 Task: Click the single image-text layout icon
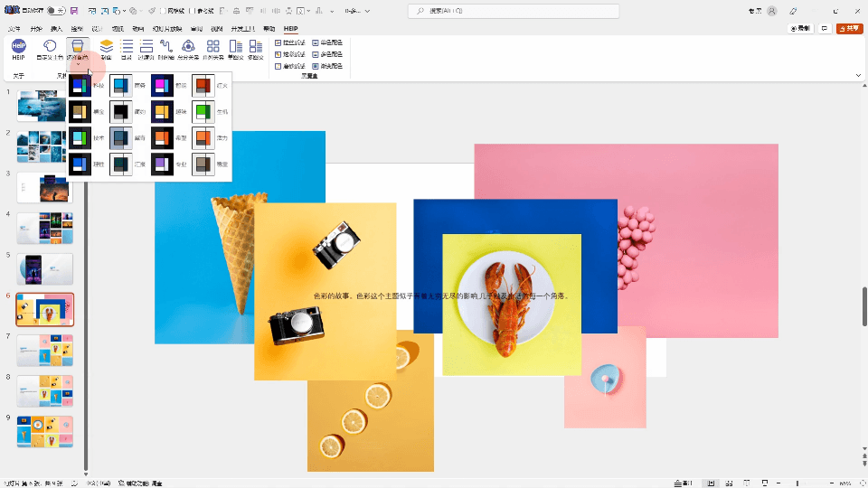236,46
